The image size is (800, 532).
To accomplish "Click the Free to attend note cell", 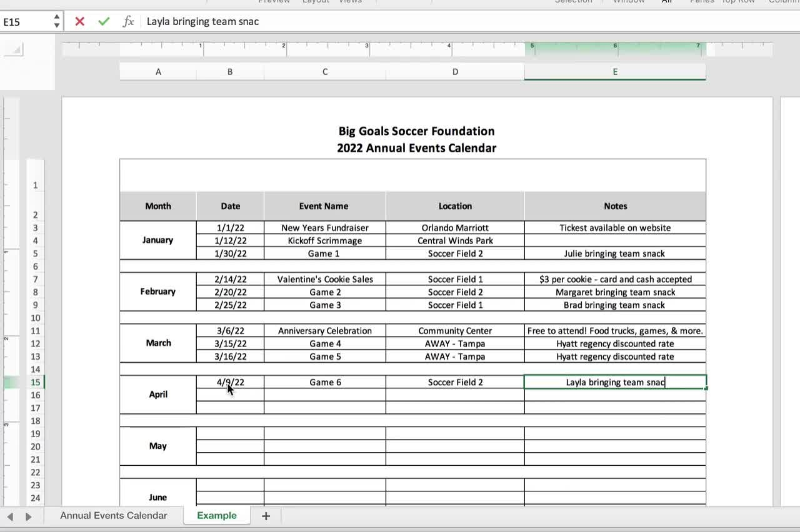I will 615,331.
